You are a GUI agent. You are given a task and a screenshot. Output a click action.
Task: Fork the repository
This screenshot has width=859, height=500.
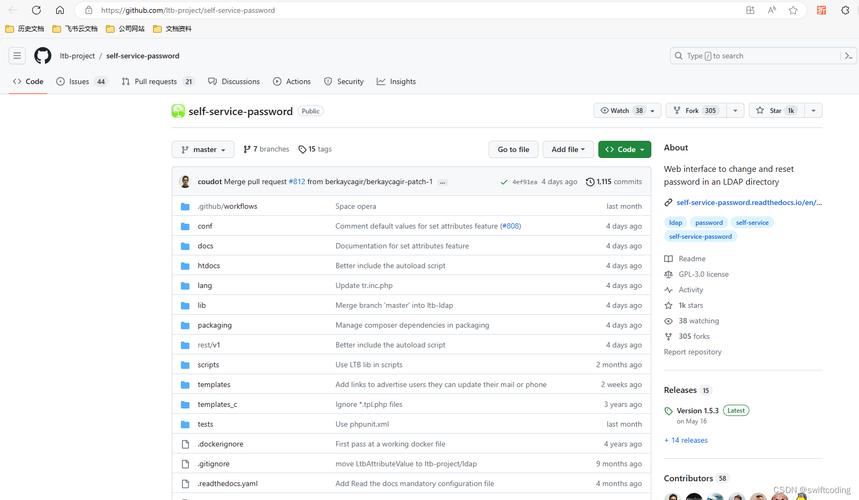[x=696, y=111]
